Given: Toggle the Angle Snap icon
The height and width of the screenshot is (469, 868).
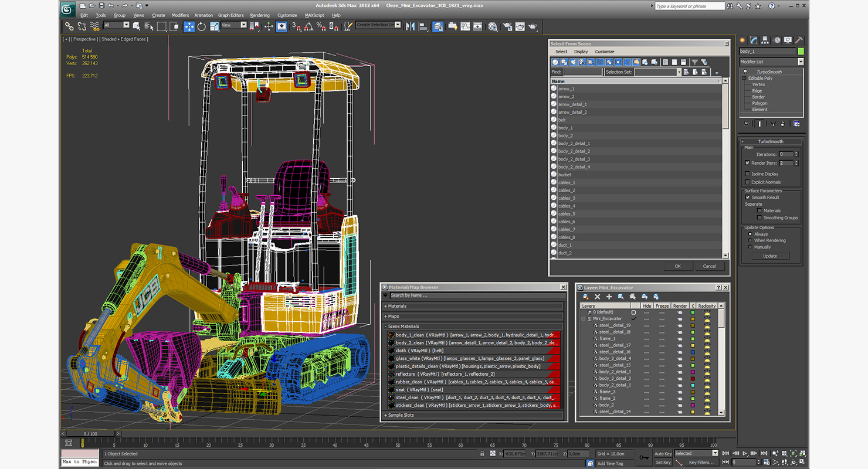Looking at the screenshot, I should tap(308, 26).
